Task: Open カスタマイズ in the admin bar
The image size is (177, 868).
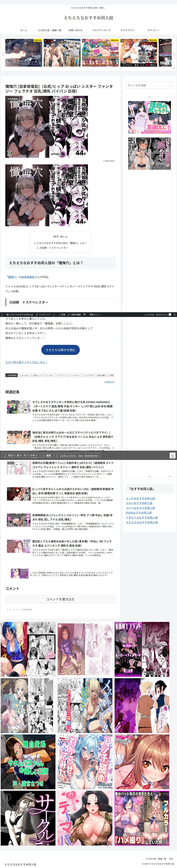Action: tap(43, 314)
